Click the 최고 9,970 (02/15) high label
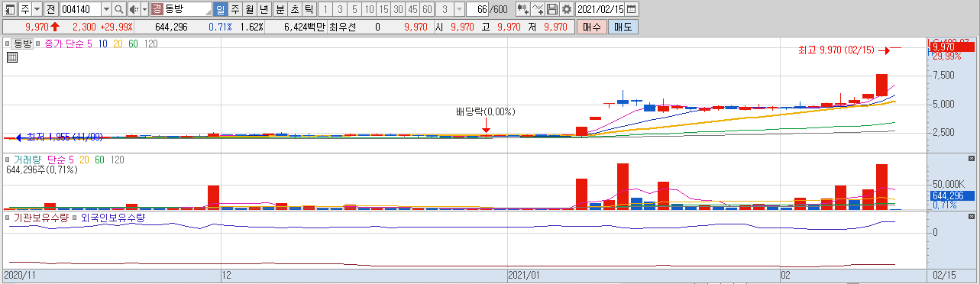The width and height of the screenshot is (980, 284). [836, 50]
